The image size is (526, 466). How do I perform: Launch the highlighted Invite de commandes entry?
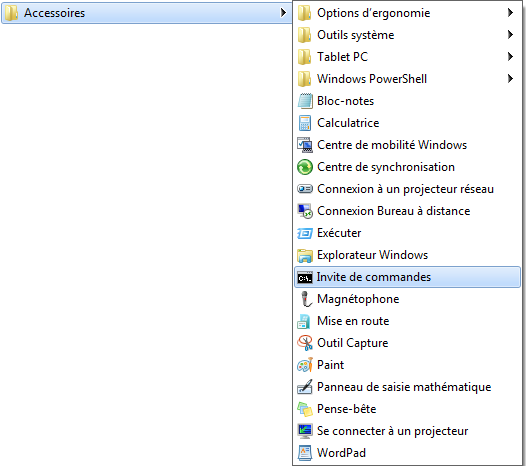(407, 277)
